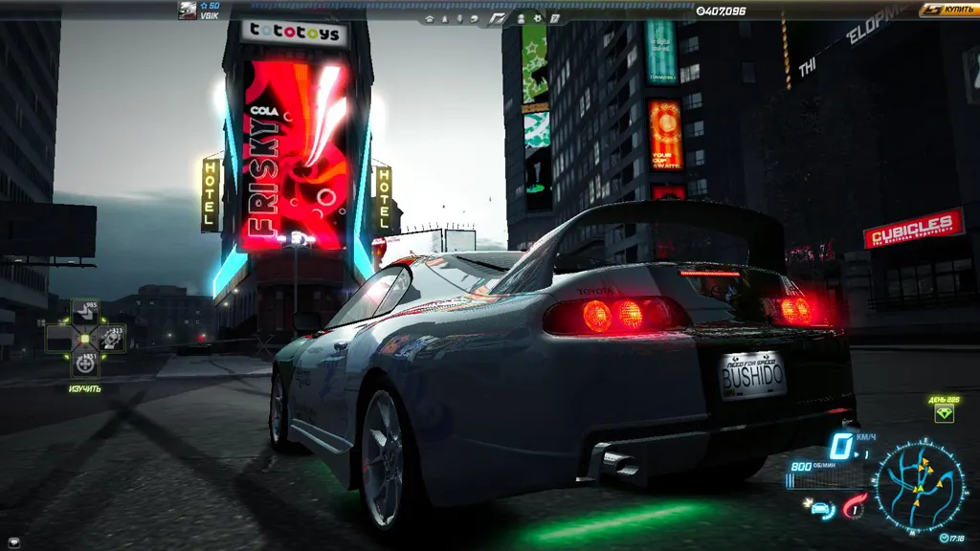Click the driver name VGIK
980x551 pixels.
(210, 15)
